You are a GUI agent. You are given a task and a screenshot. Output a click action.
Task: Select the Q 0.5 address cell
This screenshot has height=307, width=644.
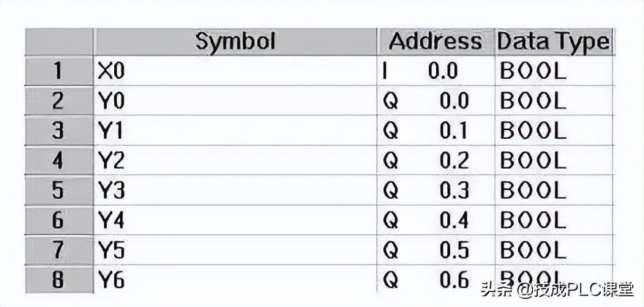click(x=435, y=251)
